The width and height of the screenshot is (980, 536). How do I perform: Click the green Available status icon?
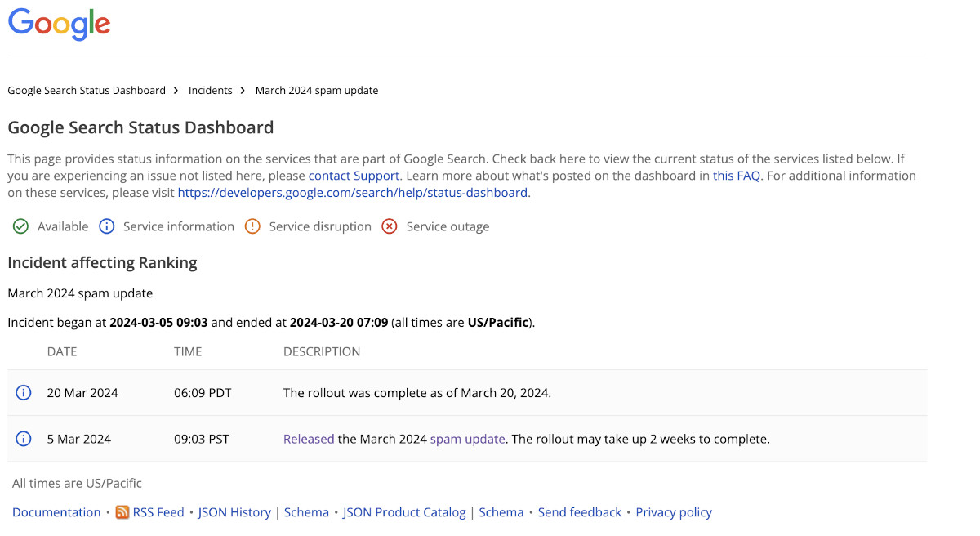tap(20, 226)
